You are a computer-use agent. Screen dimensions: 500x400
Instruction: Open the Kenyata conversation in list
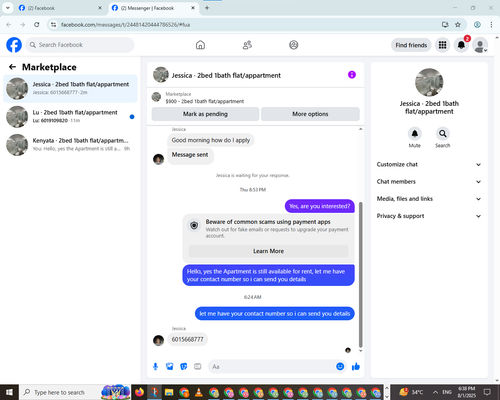click(70, 144)
